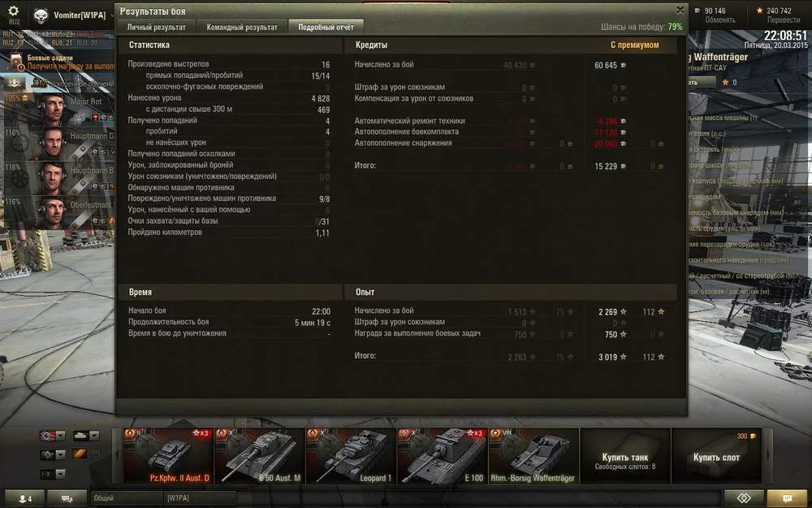Open the settings gear menu
812x508 pixels.
tap(14, 11)
